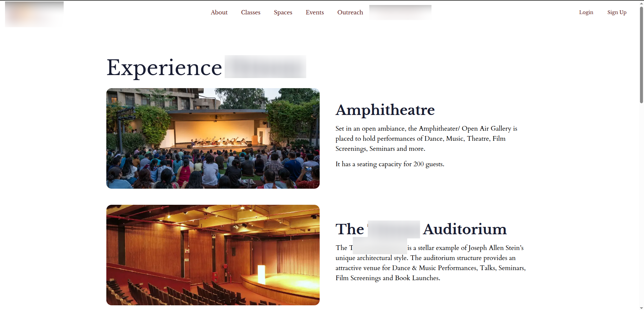
Task: Navigate to the Outreach page
Action: [350, 12]
